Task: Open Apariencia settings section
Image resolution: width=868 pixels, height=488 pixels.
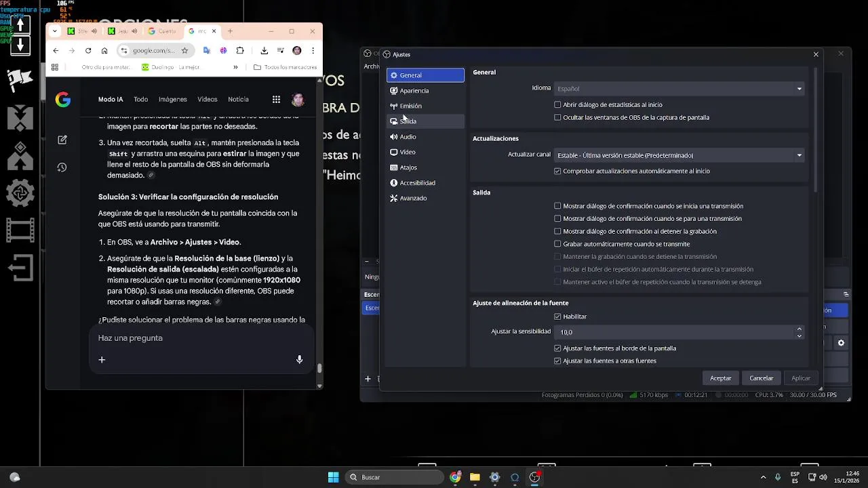Action: (x=425, y=91)
